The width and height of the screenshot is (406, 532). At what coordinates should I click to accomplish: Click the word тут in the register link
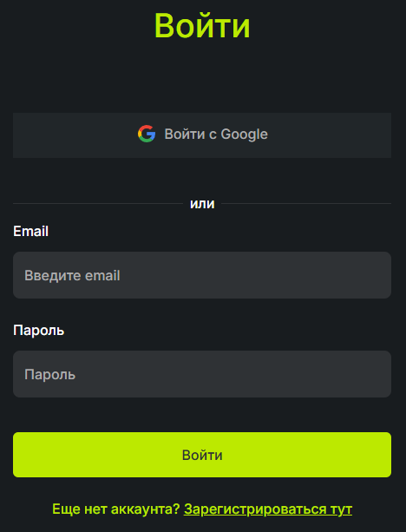[x=341, y=509]
